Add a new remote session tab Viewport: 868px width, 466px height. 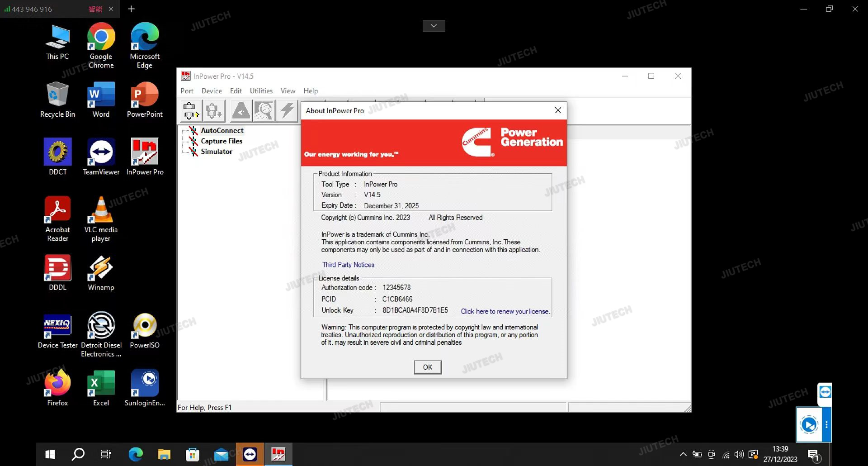[x=131, y=9]
